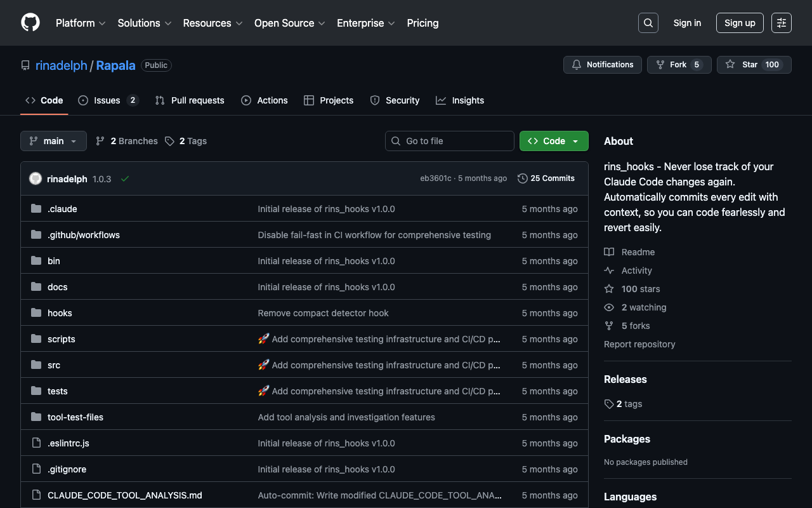Open the appearance settings icon in header
The height and width of the screenshot is (508, 812).
[x=781, y=23]
